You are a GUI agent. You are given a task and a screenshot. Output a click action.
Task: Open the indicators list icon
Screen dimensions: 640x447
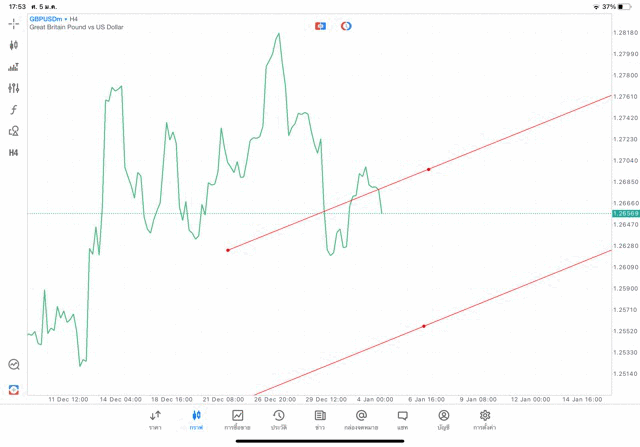[x=14, y=67]
